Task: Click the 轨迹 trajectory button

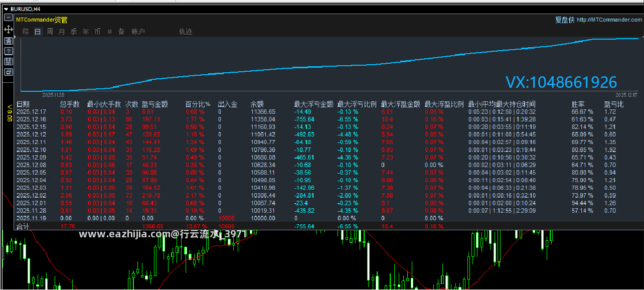Action: 186,32
